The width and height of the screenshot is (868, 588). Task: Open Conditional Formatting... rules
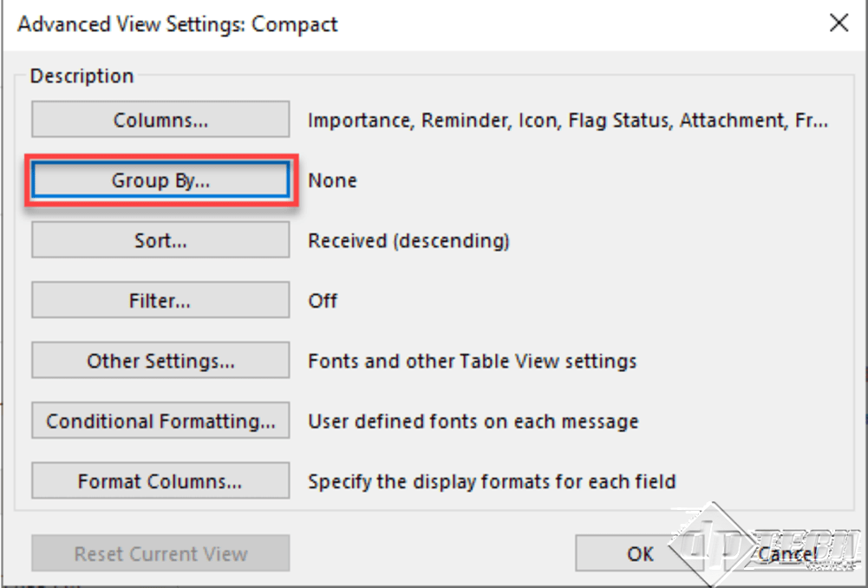point(160,421)
